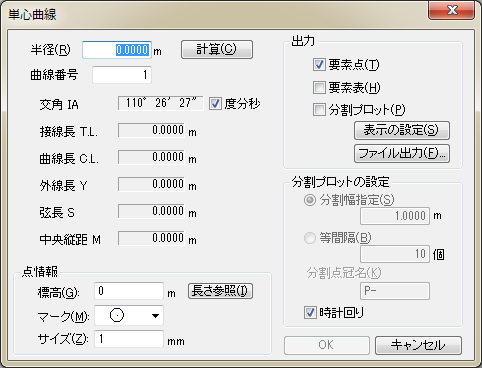Open 表示の設定(S) display settings

click(402, 130)
